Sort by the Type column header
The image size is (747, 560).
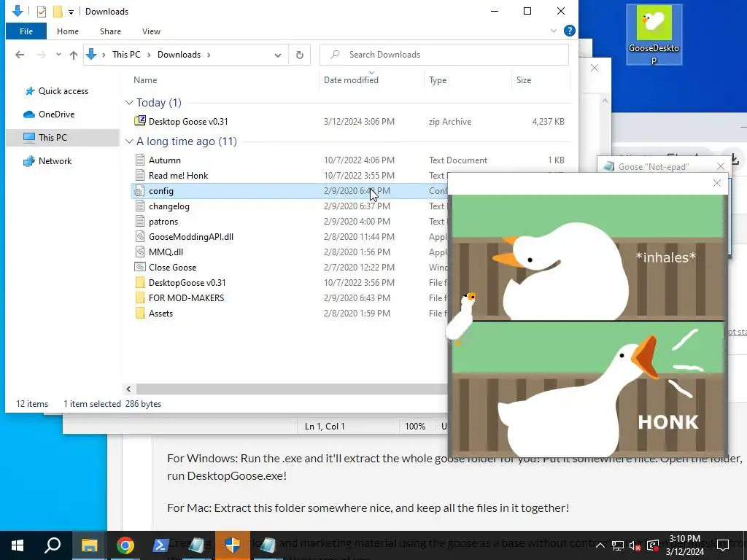click(438, 80)
